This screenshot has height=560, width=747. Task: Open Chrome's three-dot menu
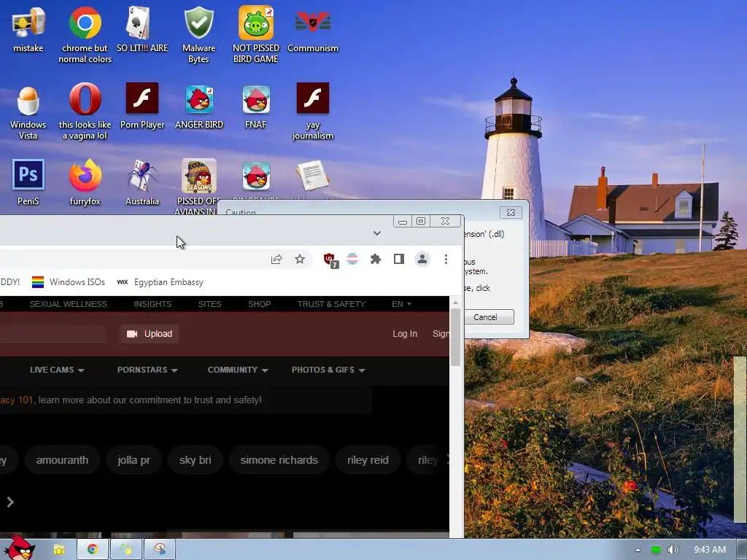(x=446, y=259)
